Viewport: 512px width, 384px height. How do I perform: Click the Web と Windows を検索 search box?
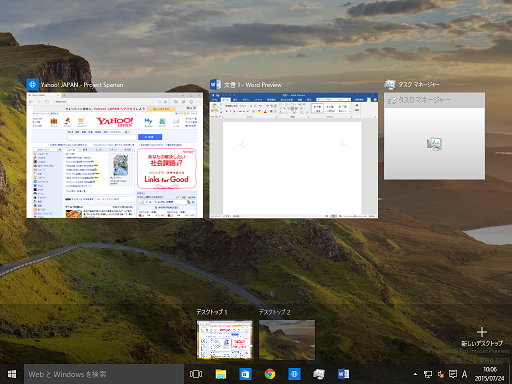104,374
